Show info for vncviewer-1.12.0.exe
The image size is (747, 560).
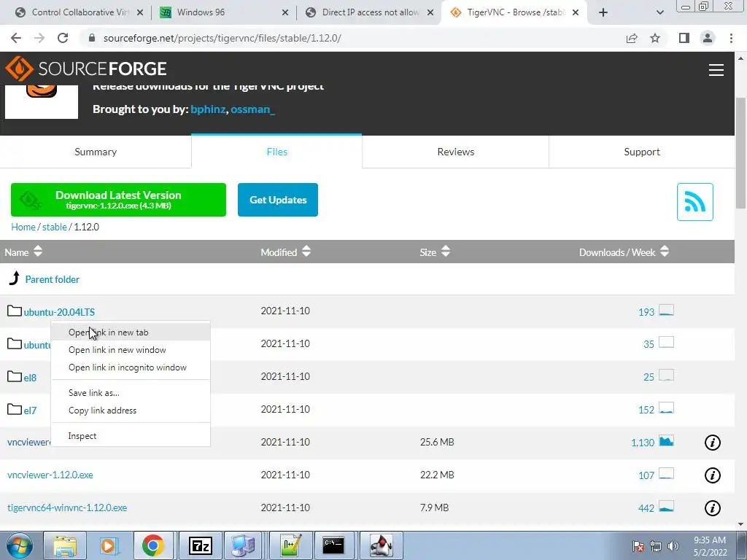click(x=712, y=475)
